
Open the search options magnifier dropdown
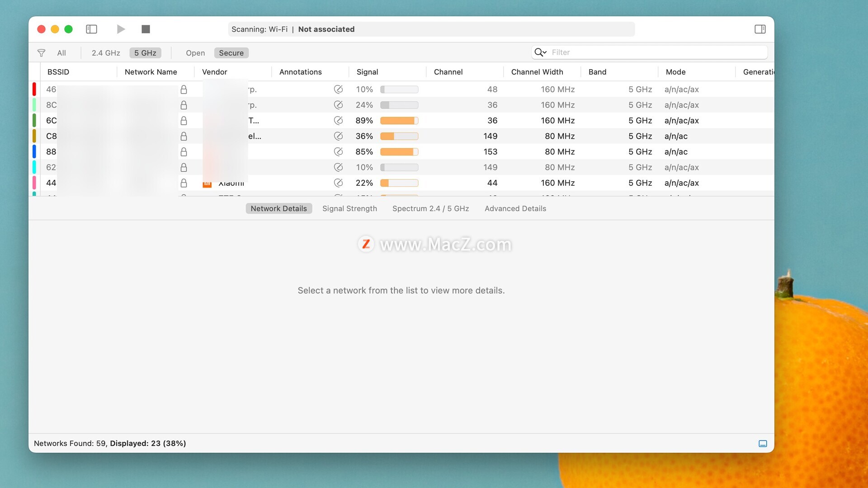click(x=540, y=52)
